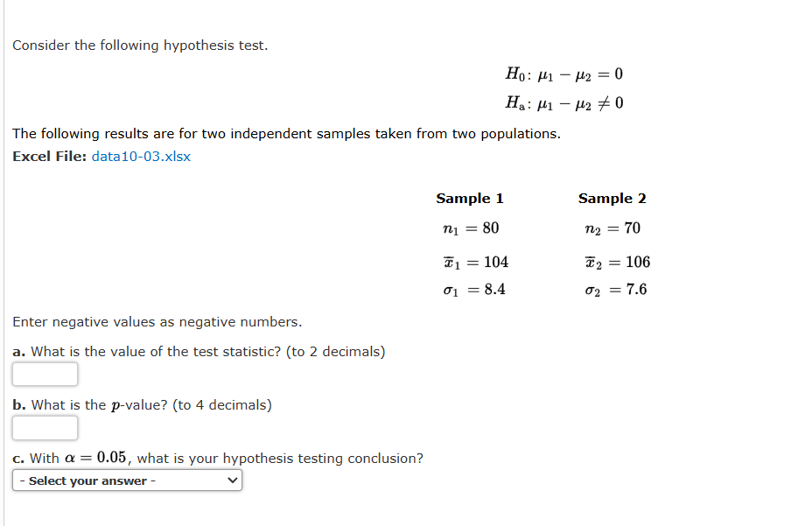Open the hypothesis conclusion answer dropdown
812x526 pixels.
[x=126, y=480]
